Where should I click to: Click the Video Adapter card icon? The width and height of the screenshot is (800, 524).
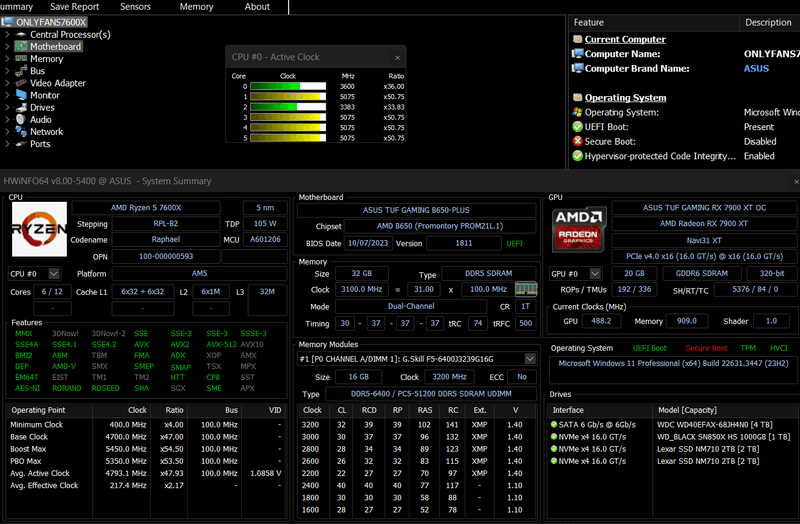coord(21,83)
